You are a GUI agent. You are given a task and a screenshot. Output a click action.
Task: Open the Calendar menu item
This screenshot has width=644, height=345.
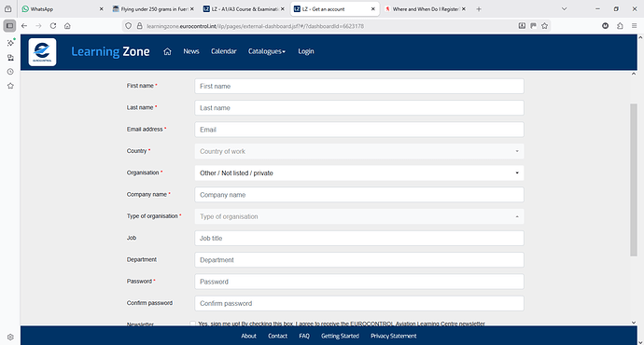point(224,51)
